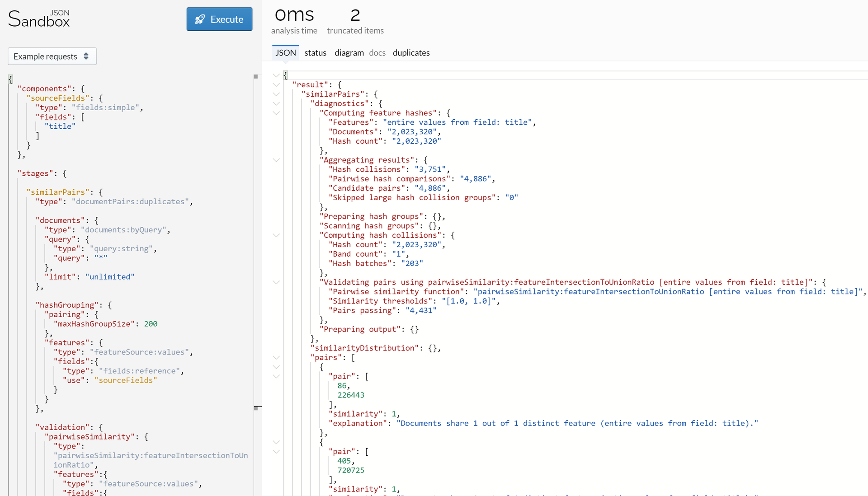The height and width of the screenshot is (496, 868).
Task: Click "sourceFields" reference under use
Action: point(126,380)
